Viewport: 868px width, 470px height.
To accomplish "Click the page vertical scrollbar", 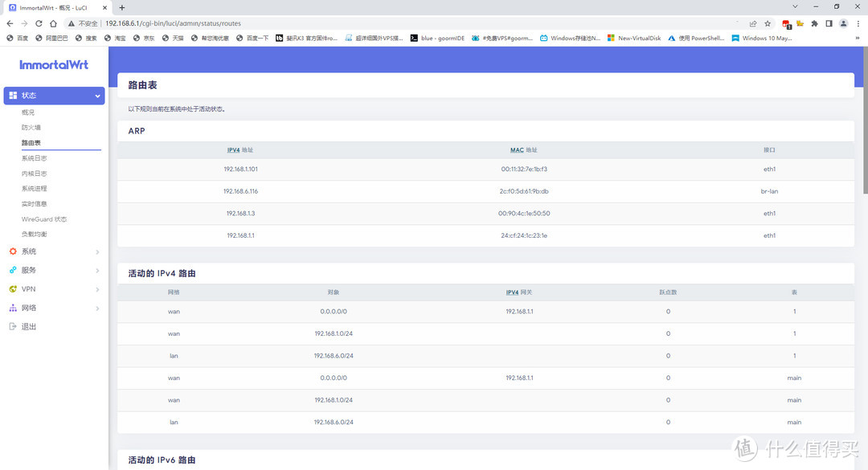I will (x=865, y=119).
